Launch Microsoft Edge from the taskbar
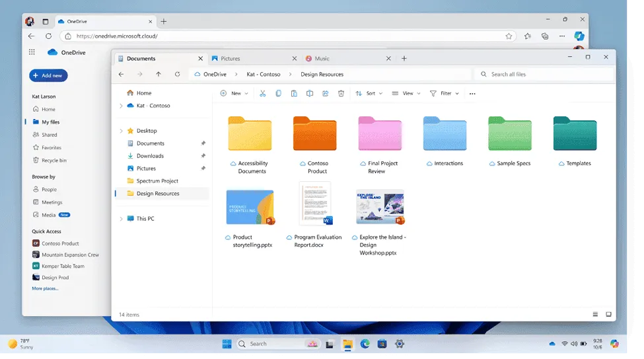The width and height of the screenshot is (644, 359). [x=365, y=344]
